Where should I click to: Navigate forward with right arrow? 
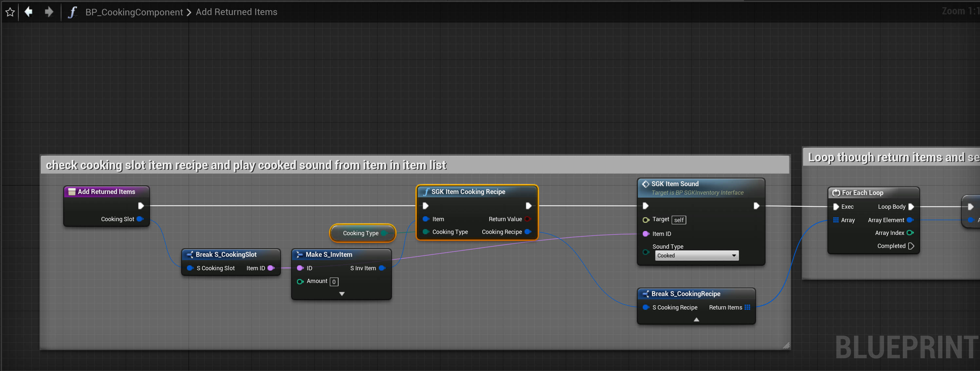(x=49, y=12)
